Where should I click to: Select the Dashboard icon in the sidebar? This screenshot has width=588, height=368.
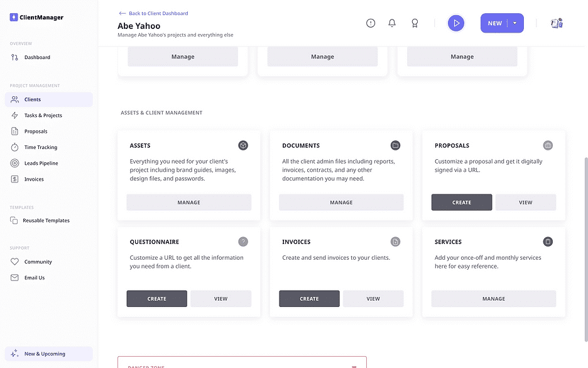pyautogui.click(x=13, y=57)
